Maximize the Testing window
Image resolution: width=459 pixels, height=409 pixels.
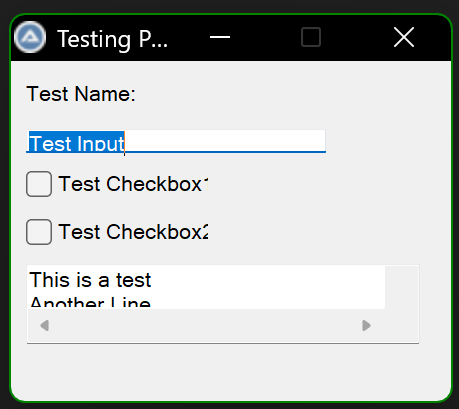[311, 37]
